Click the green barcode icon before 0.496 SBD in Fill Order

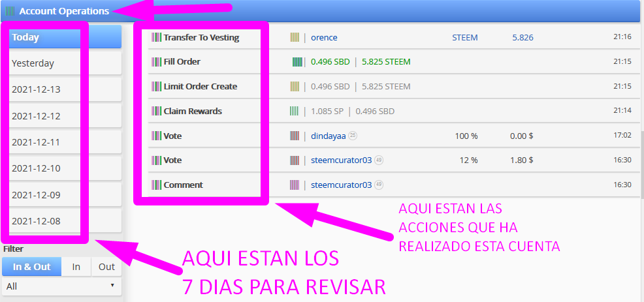pos(297,62)
